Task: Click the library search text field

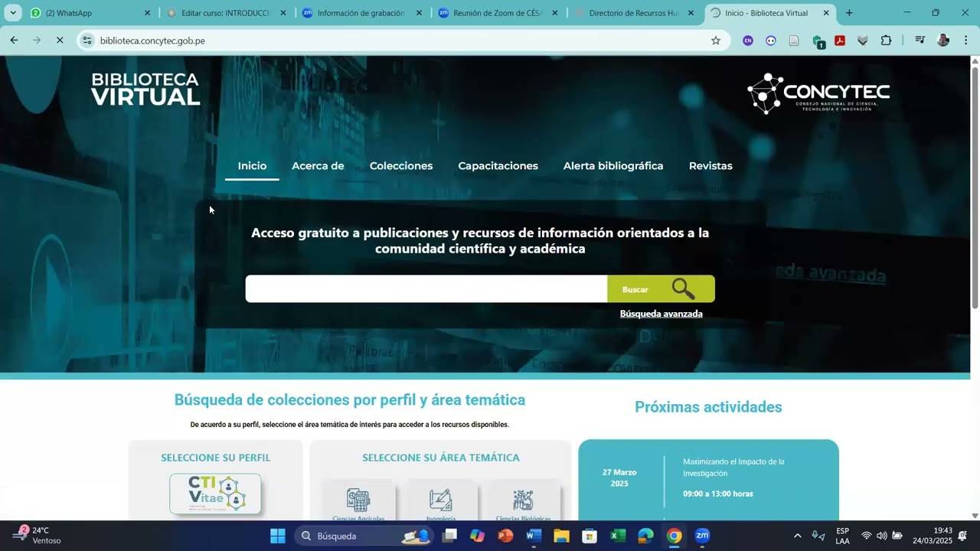Action: 426,289
